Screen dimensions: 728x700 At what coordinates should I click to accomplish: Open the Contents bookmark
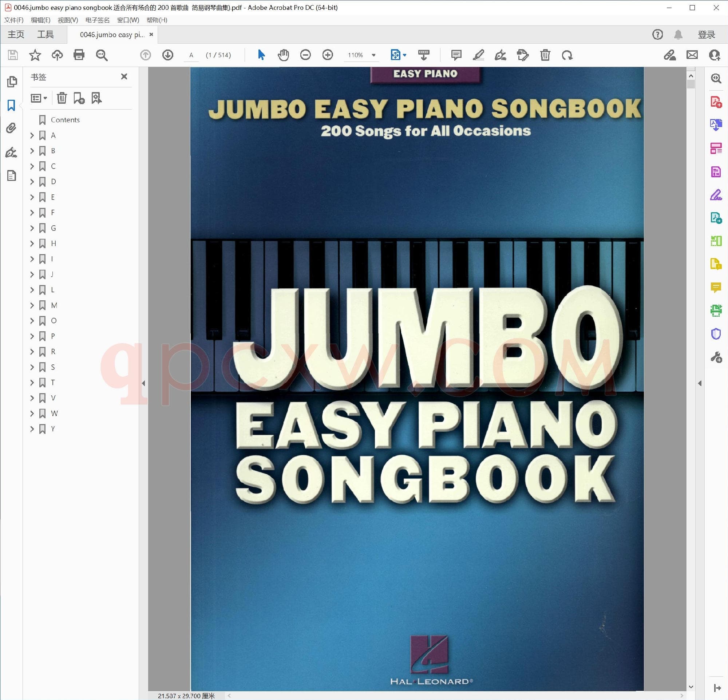point(65,119)
